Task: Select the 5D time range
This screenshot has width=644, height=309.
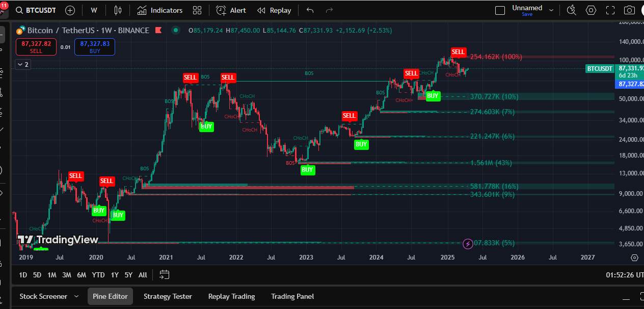Action: click(37, 275)
